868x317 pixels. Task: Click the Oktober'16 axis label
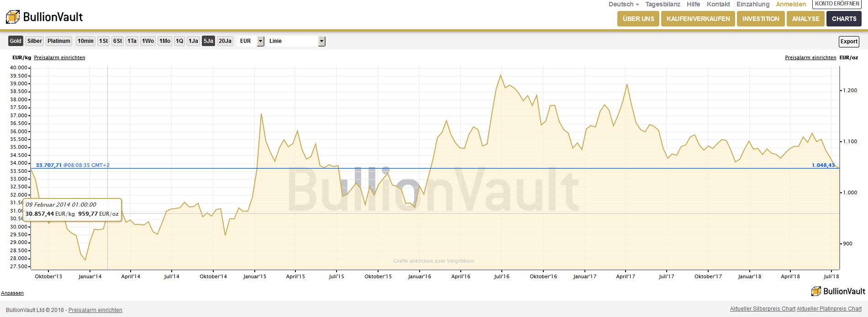543,276
